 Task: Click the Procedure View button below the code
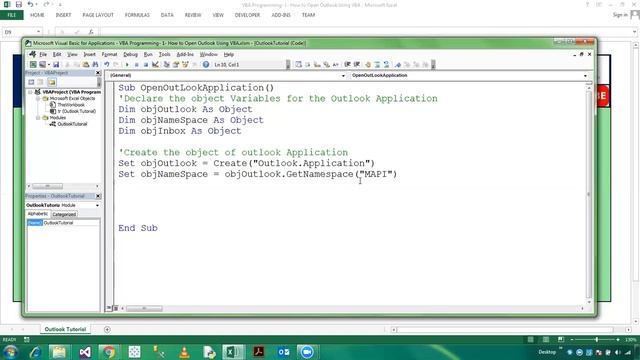pyautogui.click(x=109, y=308)
